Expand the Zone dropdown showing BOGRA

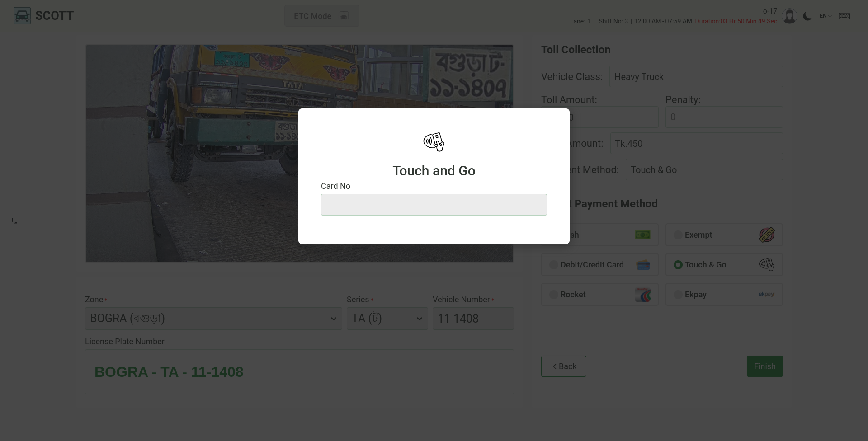click(x=213, y=319)
